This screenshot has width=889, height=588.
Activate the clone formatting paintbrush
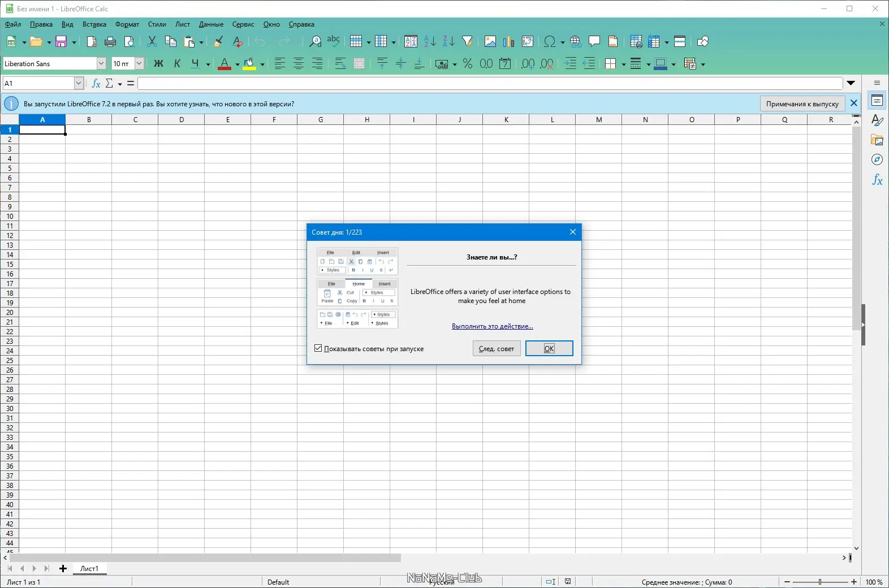click(218, 41)
